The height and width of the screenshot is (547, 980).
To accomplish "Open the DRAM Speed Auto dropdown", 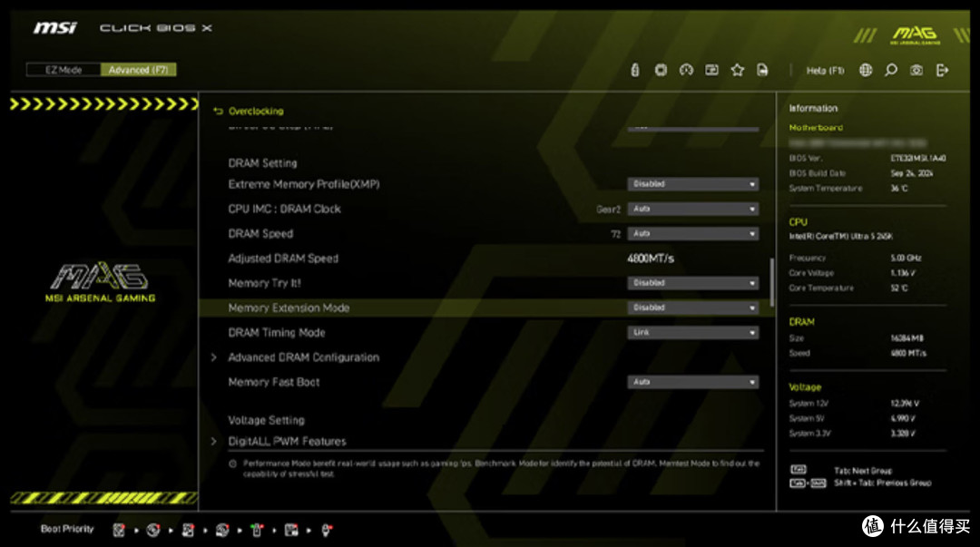I will 693,233.
